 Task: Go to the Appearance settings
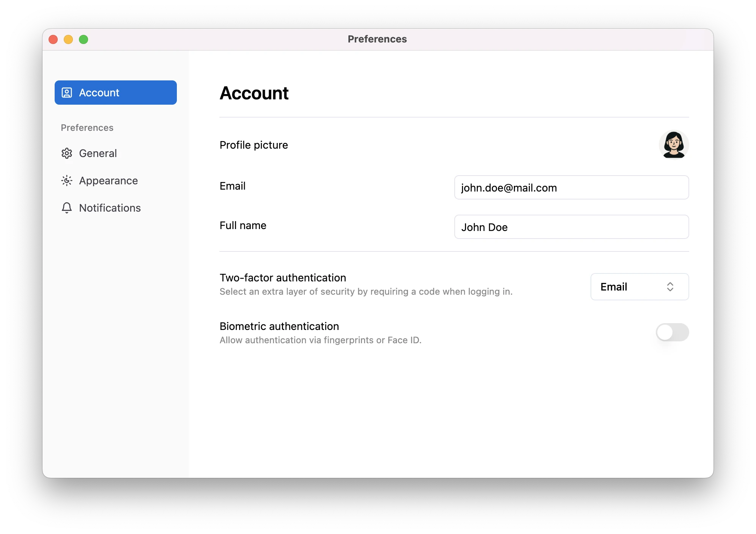pos(108,181)
